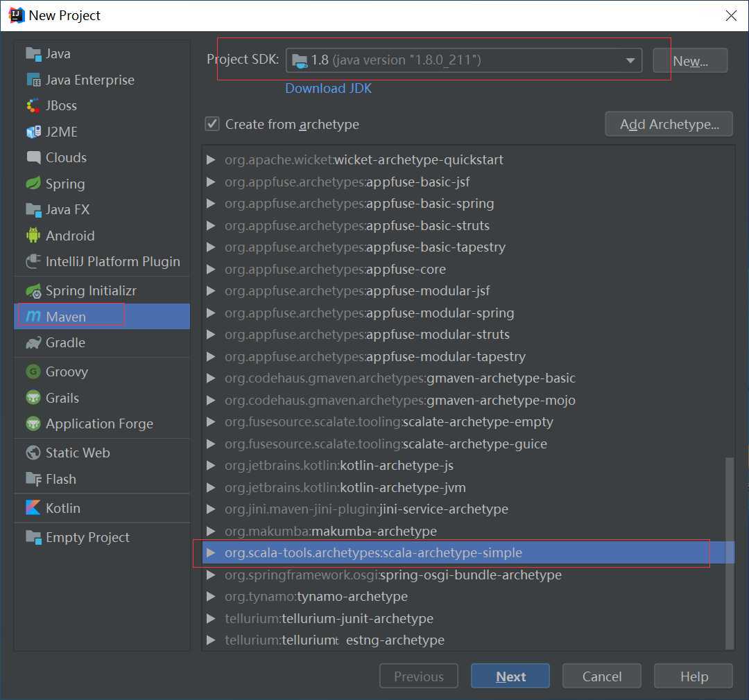The image size is (749, 700).
Task: Expand appfuse-basic-jsf archetype node
Action: click(211, 182)
